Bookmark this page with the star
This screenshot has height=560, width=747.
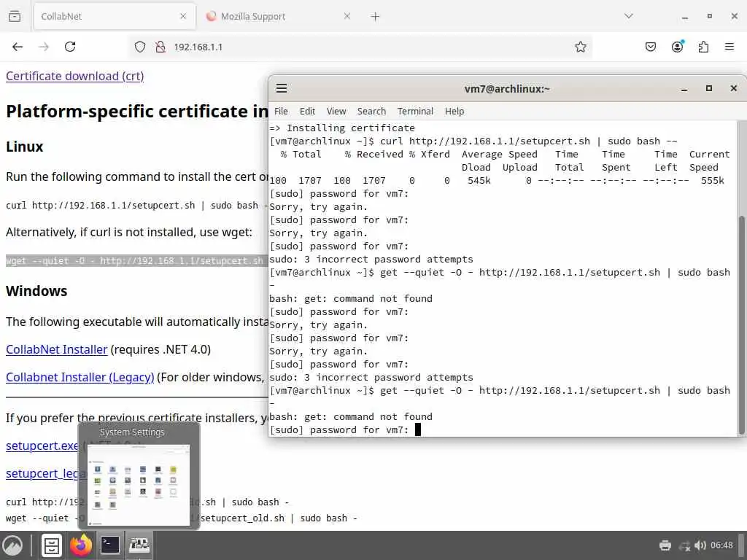580,47
